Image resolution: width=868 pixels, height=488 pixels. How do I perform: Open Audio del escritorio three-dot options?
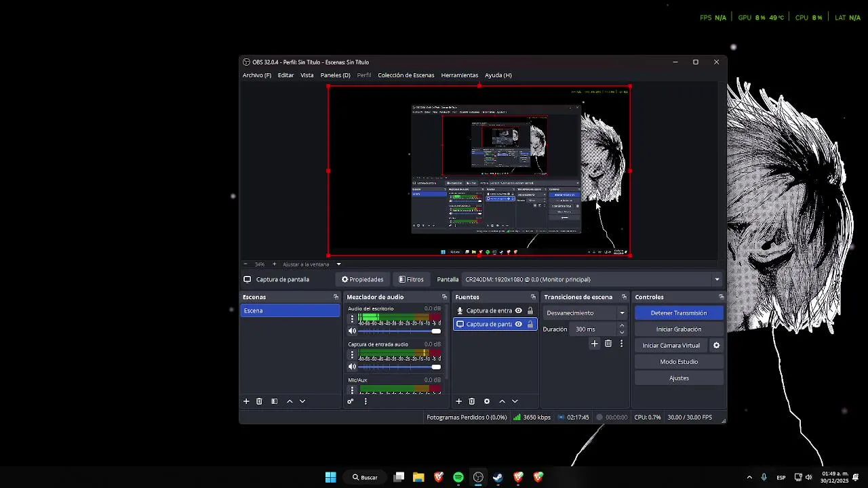click(352, 319)
